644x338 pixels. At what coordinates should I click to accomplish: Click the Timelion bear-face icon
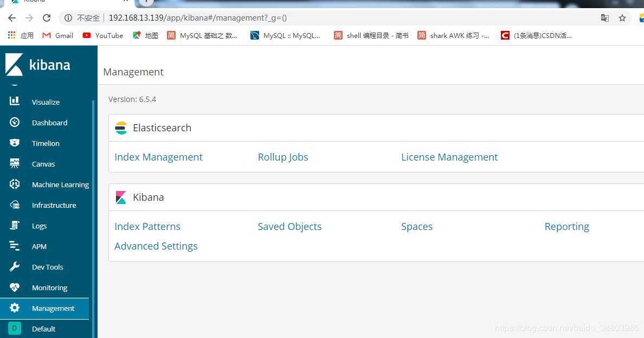pos(15,143)
